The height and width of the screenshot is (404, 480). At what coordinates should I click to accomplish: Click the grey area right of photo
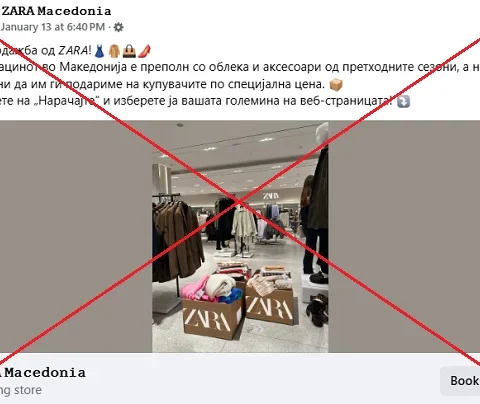tap(404, 237)
